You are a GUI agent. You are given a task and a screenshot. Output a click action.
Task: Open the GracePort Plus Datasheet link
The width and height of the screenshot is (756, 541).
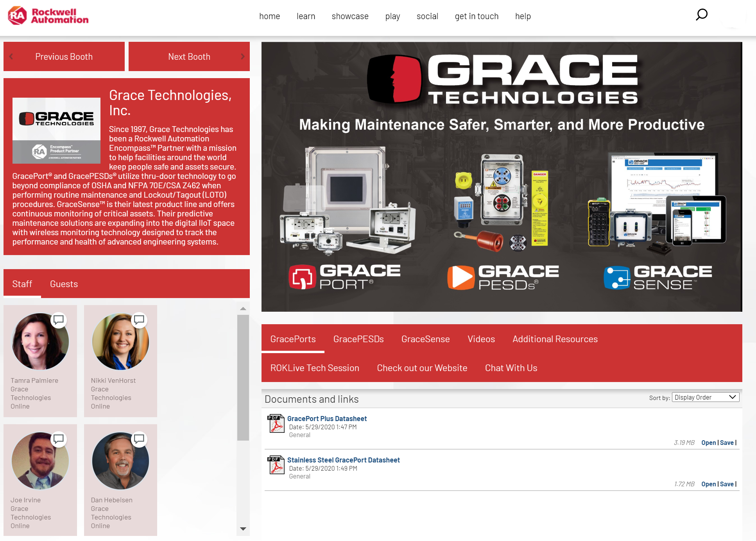click(327, 419)
